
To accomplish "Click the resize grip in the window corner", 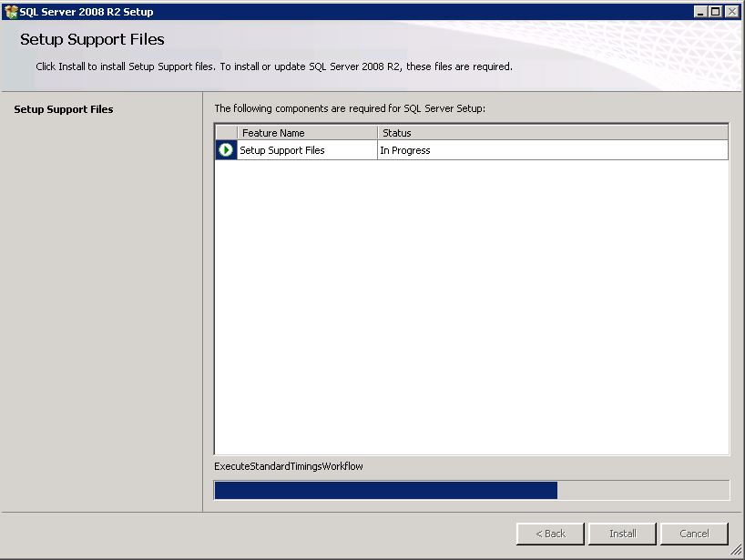I will pyautogui.click(x=736, y=551).
